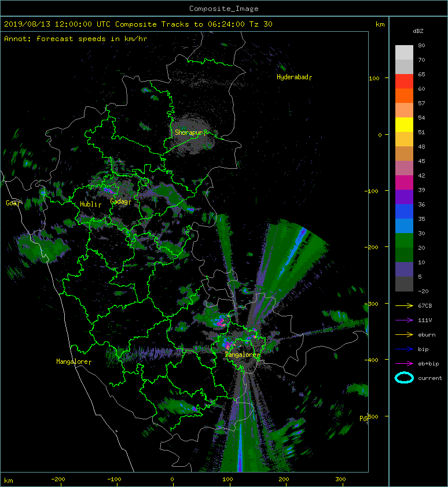Click the light grey 80 dBZ color swatch
The height and width of the screenshot is (487, 448).
click(x=404, y=52)
